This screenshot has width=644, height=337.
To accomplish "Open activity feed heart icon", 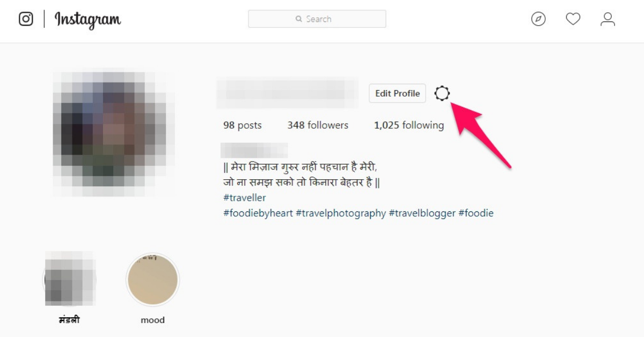I will (x=573, y=19).
